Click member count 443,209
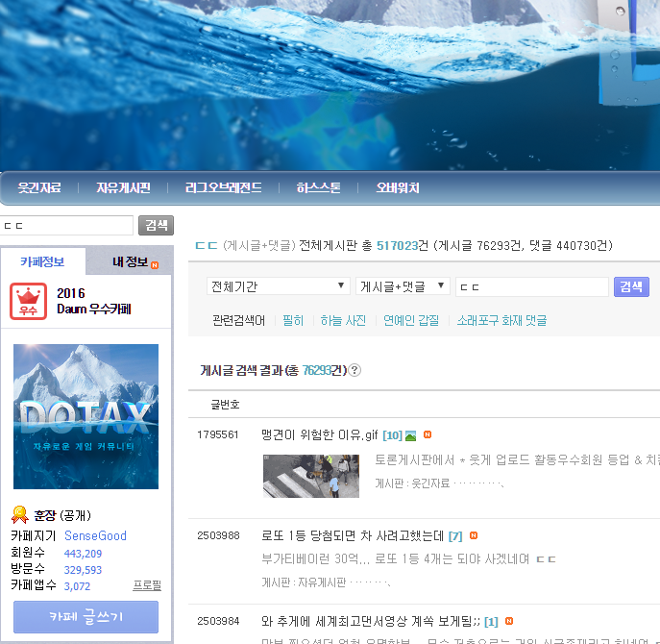660x644 pixels. pyautogui.click(x=83, y=554)
